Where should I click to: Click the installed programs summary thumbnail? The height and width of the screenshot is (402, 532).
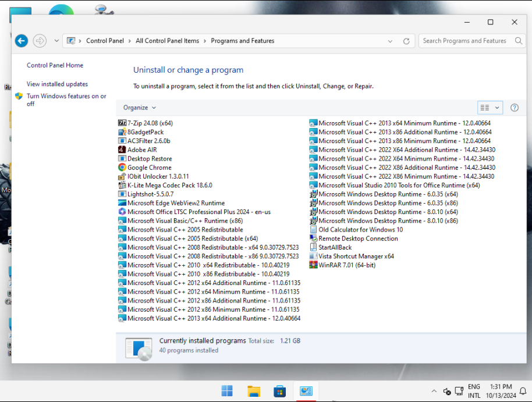pyautogui.click(x=139, y=348)
